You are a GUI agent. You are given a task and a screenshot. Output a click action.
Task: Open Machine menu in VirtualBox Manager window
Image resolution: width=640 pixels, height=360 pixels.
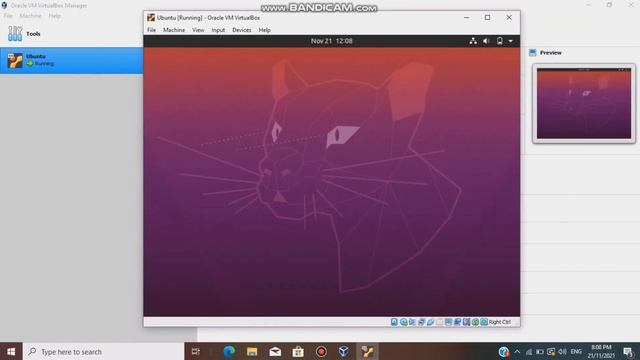pyautogui.click(x=31, y=16)
